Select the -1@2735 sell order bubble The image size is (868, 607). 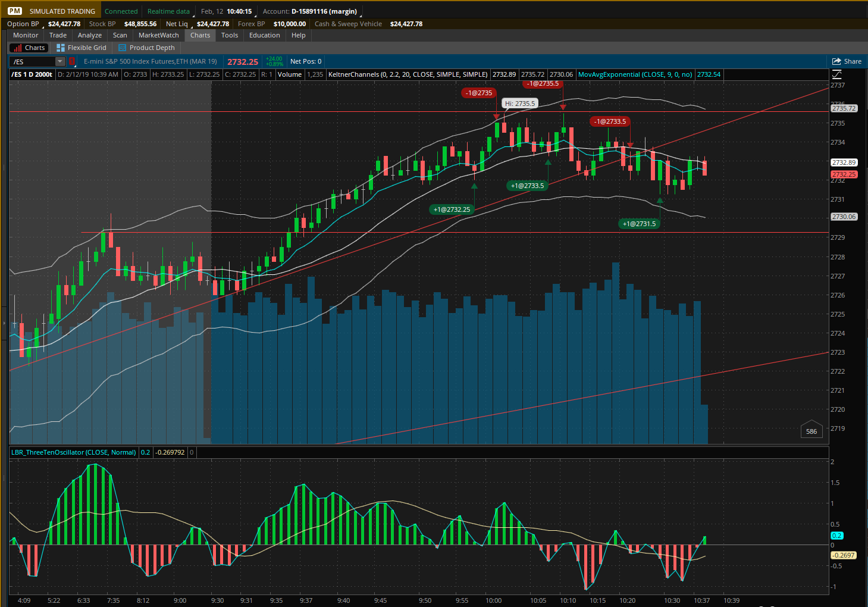pos(479,93)
